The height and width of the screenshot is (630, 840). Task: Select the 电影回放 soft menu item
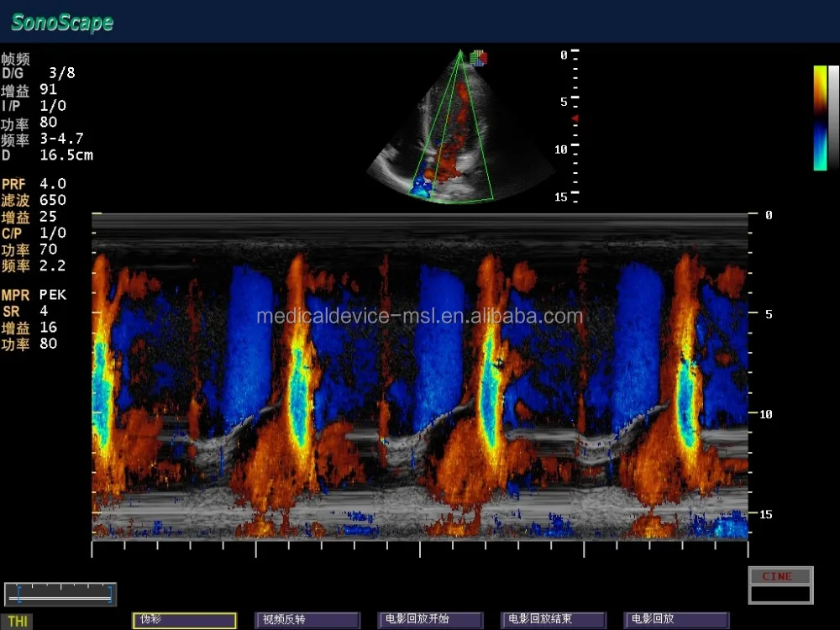pyautogui.click(x=676, y=619)
